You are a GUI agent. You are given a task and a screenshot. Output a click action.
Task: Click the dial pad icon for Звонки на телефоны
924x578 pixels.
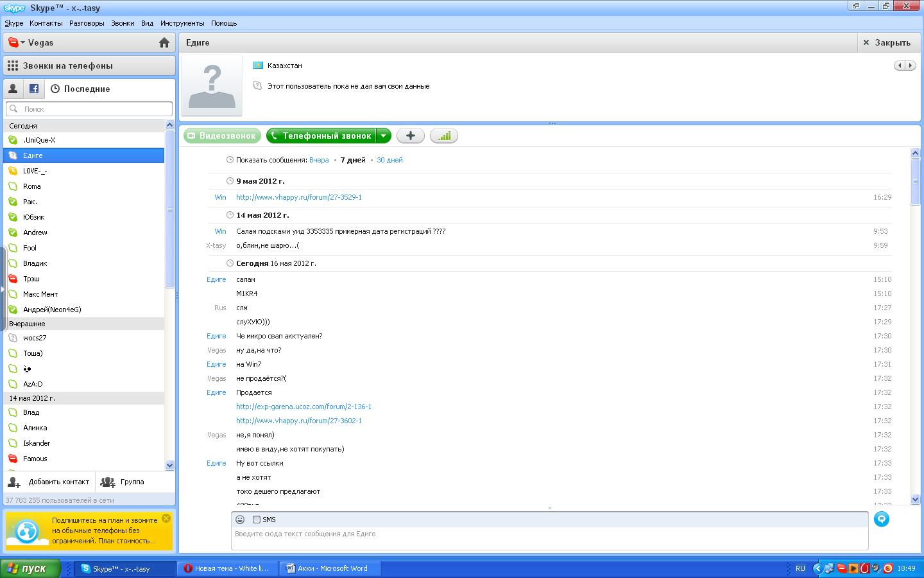click(x=13, y=66)
